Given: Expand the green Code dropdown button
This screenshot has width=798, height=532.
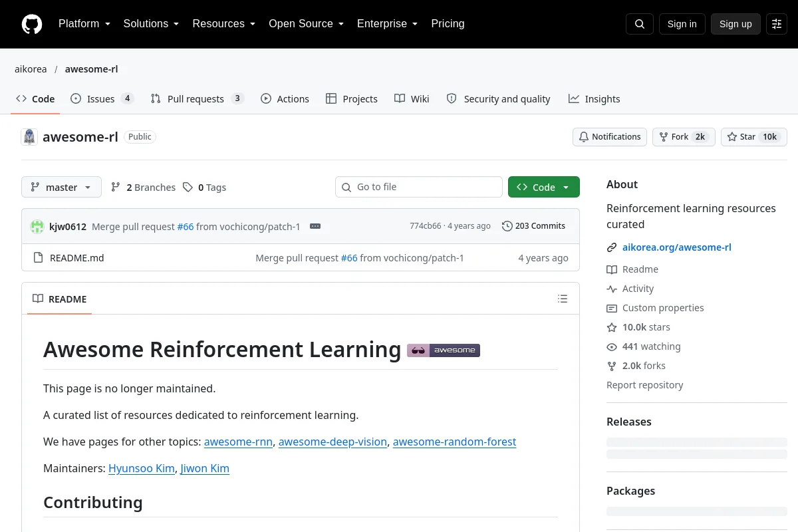Looking at the screenshot, I should point(544,188).
